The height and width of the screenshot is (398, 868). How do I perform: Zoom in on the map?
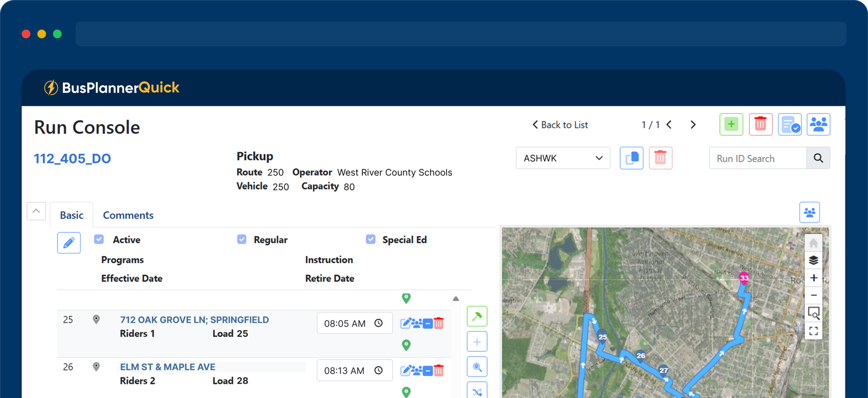pyautogui.click(x=813, y=278)
